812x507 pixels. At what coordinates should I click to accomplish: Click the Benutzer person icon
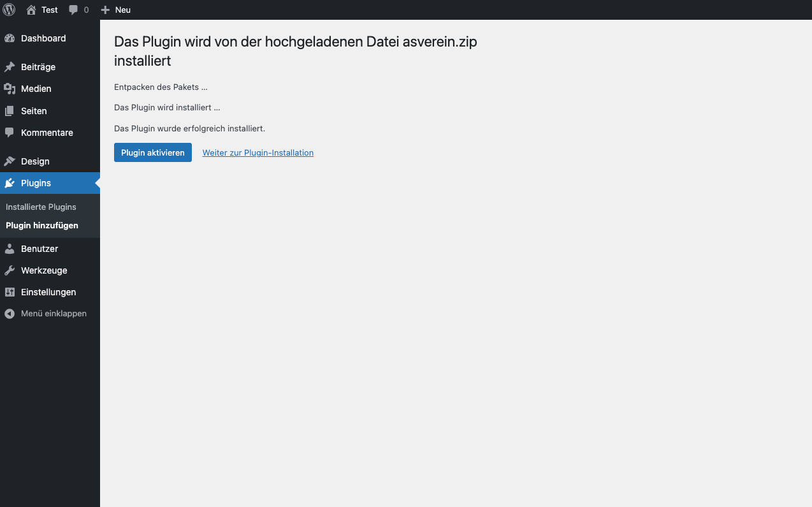[x=10, y=249]
